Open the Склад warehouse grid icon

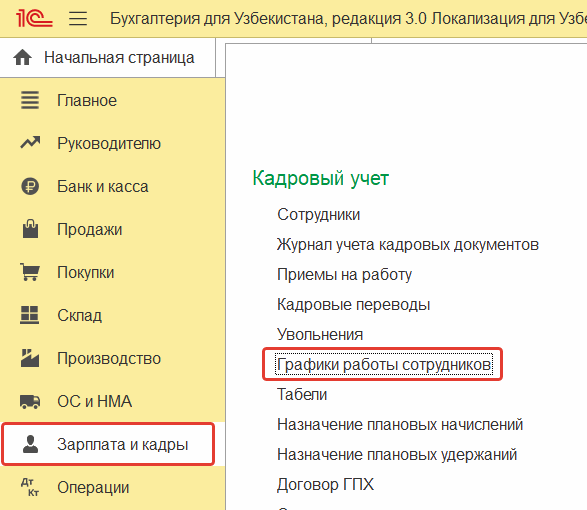click(30, 315)
